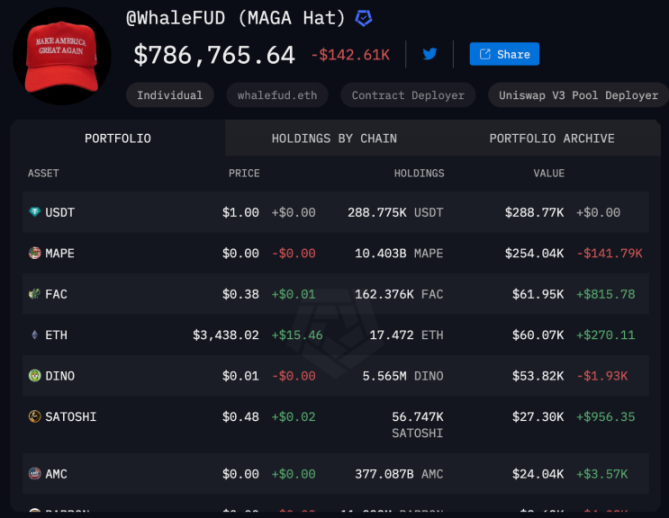Click the SATOSHI token icon
Screen dimensions: 669x518
pyautogui.click(x=35, y=416)
